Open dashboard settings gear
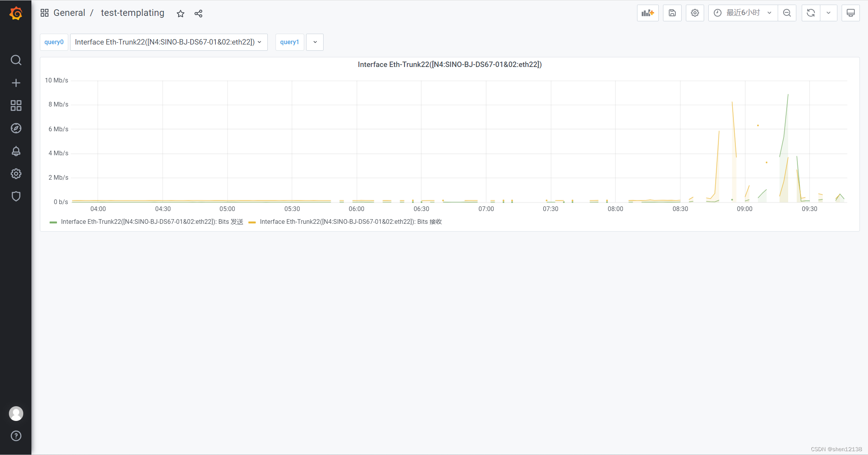 [x=694, y=13]
